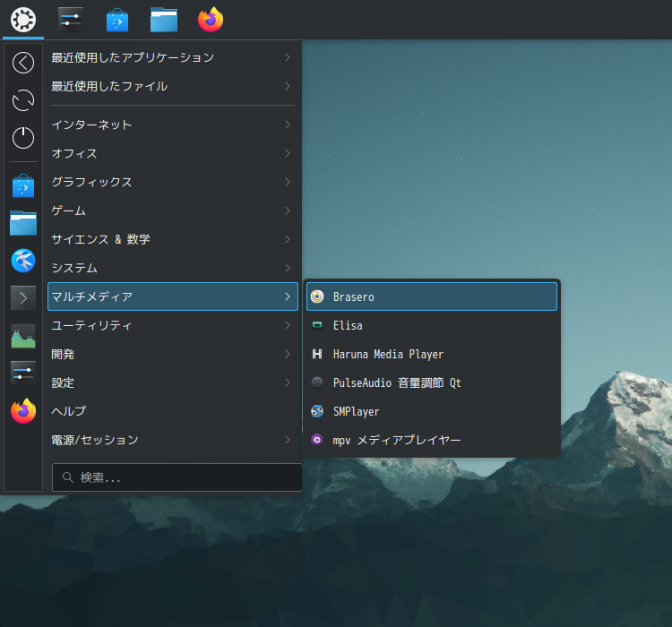Select the グラフィックス label text
672x627 pixels.
pyautogui.click(x=91, y=182)
